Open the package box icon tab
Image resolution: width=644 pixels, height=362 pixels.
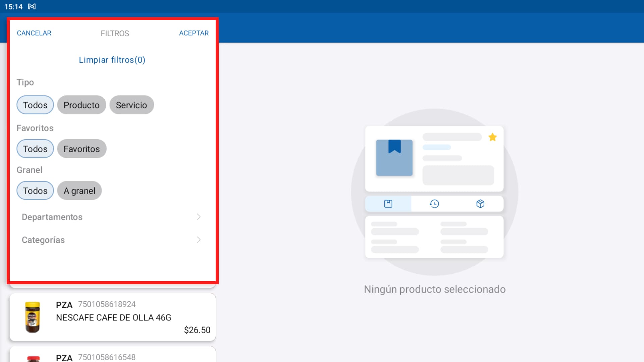[x=480, y=204]
